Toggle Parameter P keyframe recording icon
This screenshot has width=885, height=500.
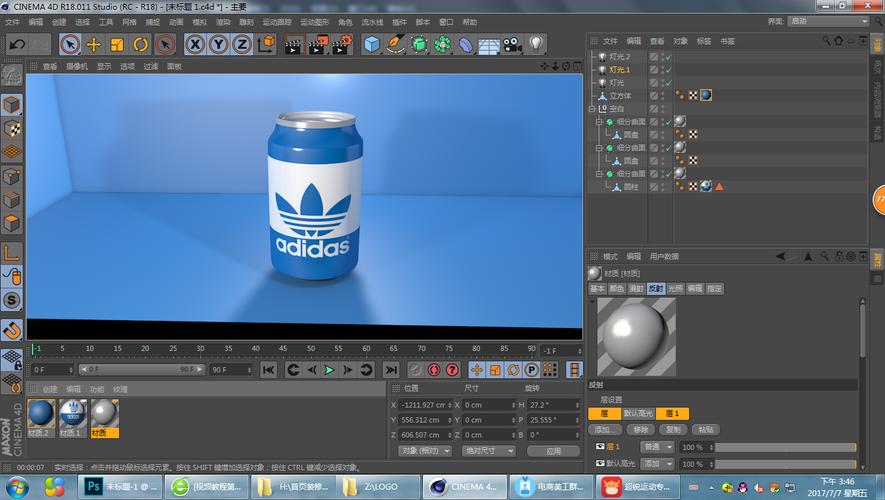tap(531, 370)
